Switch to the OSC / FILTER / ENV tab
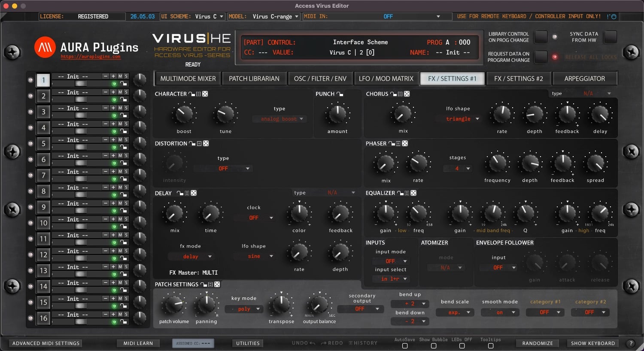This screenshot has width=644, height=351. (x=320, y=79)
